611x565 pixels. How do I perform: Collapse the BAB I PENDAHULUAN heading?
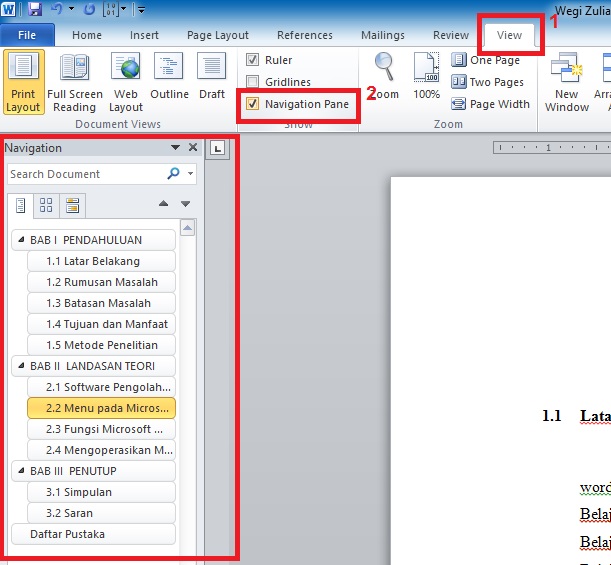21,240
